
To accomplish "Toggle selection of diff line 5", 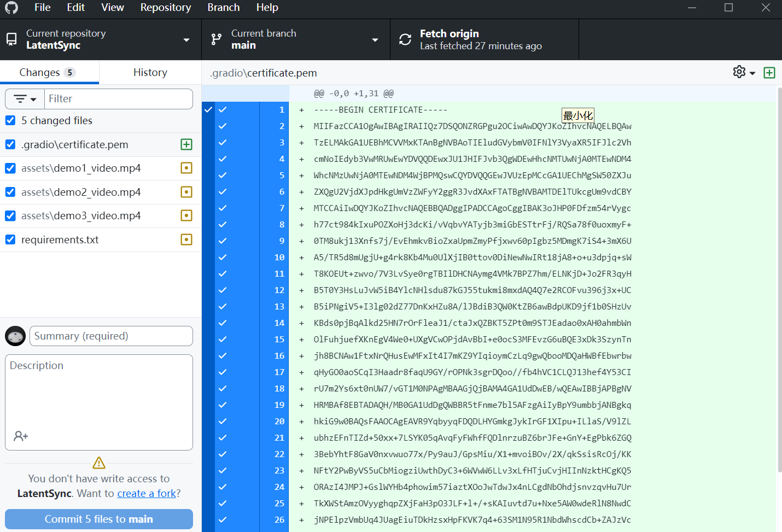I will [223, 175].
